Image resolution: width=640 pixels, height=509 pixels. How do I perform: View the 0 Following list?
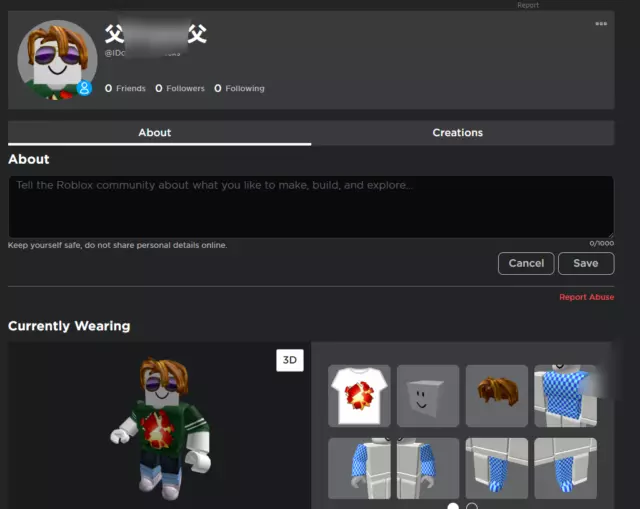[x=239, y=88]
